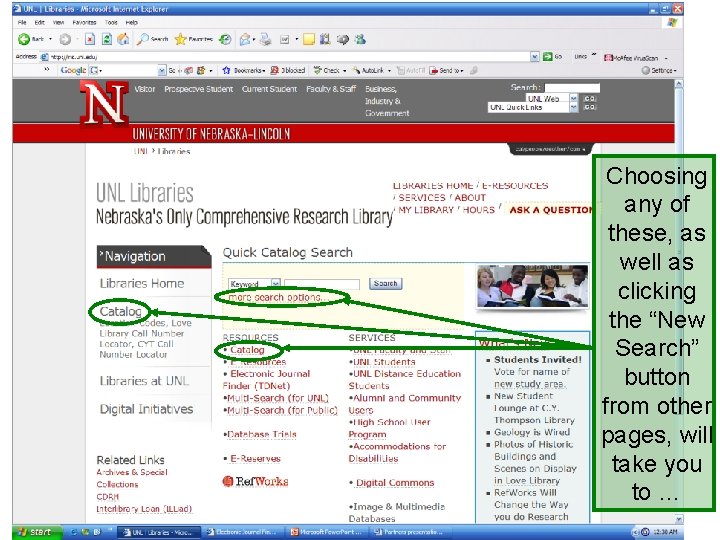Image resolution: width=720 pixels, height=540 pixels.
Task: Switch to the Electronic Journal Finder taskbar window
Action: [242, 532]
